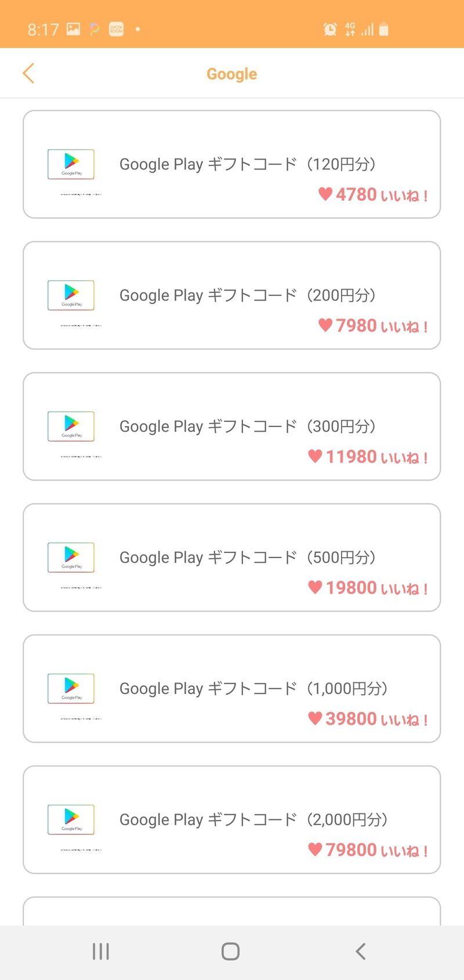Tap the alarm icon in status bar

click(330, 29)
